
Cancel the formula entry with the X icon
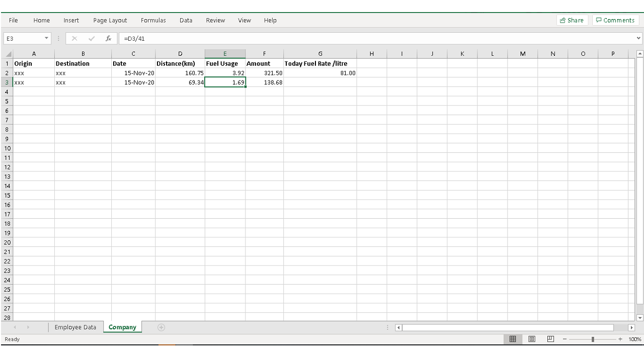pyautogui.click(x=74, y=38)
